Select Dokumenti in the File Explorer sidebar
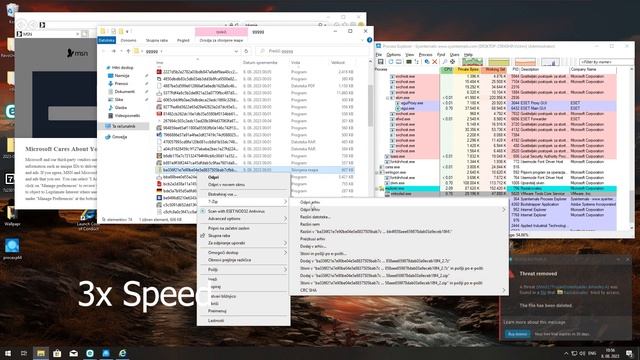Image resolution: width=640 pixels, height=360 pixels. point(124,91)
